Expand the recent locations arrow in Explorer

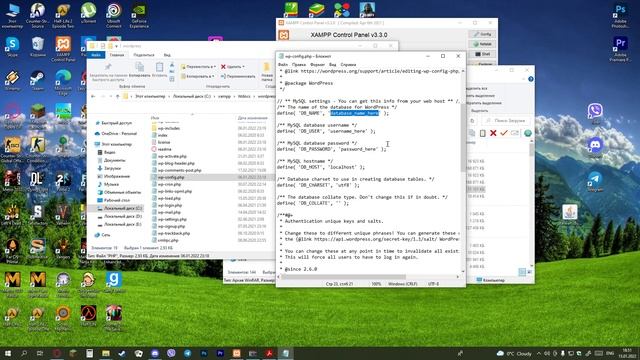pyautogui.click(x=111, y=96)
